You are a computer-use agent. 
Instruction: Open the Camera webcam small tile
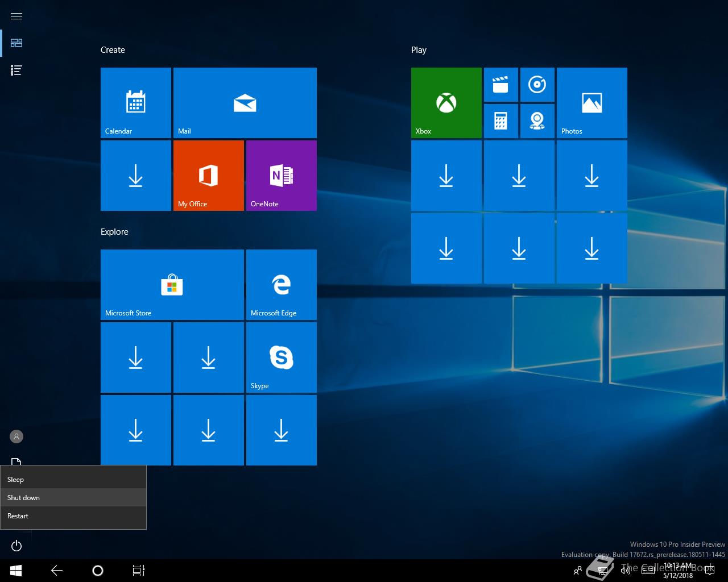tap(537, 121)
